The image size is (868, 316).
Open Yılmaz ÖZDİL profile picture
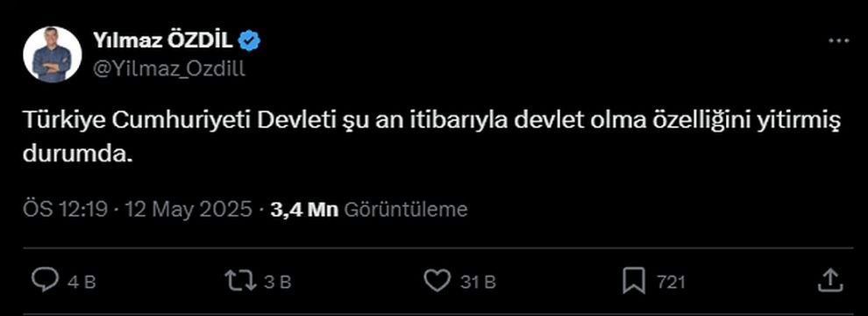pyautogui.click(x=53, y=54)
